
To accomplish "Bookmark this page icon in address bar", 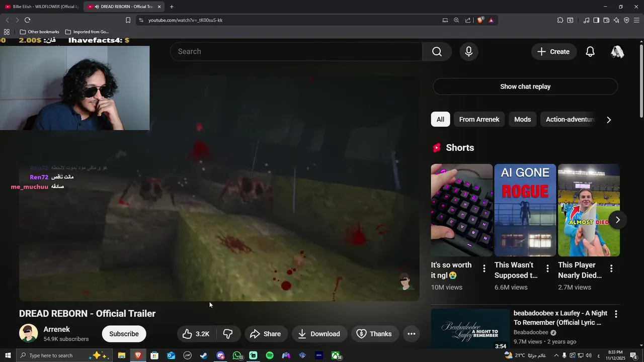I will 128,20.
